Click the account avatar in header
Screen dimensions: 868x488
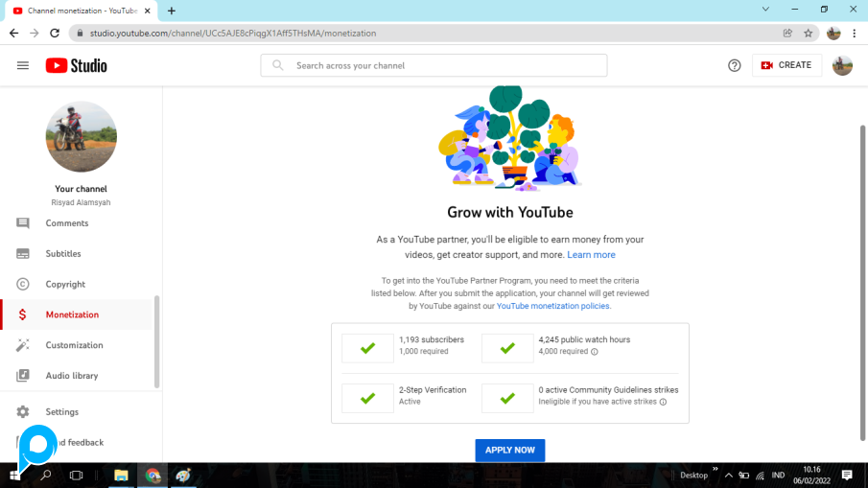(x=842, y=65)
